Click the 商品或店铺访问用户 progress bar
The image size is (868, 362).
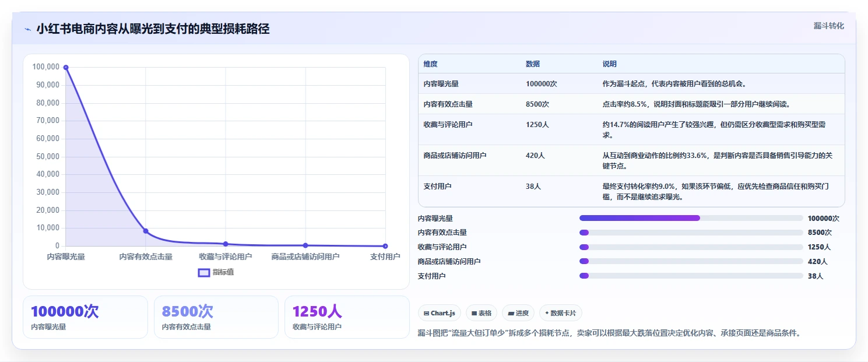click(x=691, y=261)
